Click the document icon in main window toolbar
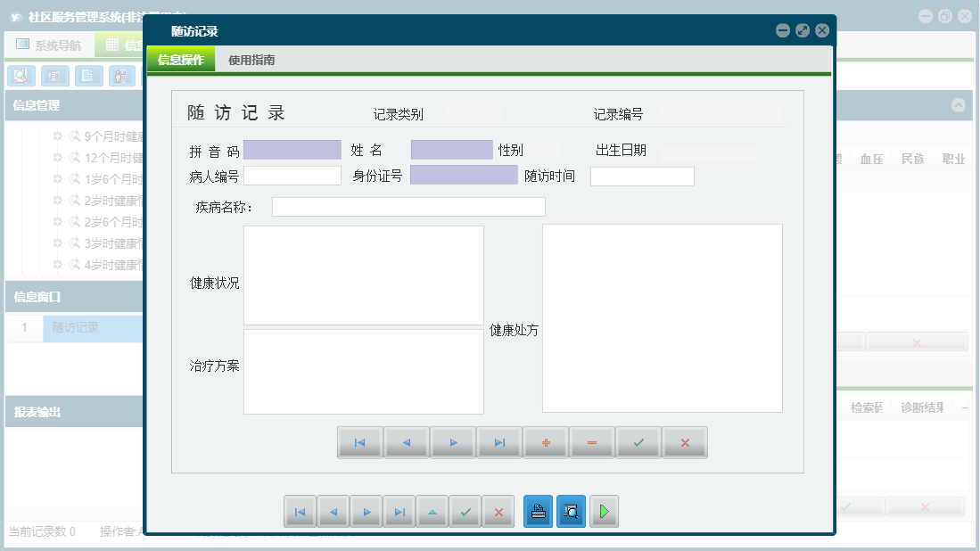The image size is (980, 551). [x=89, y=76]
